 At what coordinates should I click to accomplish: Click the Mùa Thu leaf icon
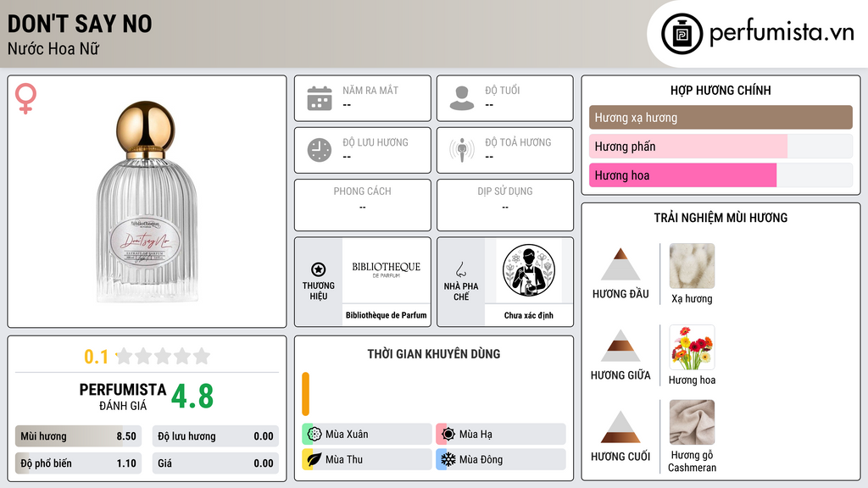314,459
